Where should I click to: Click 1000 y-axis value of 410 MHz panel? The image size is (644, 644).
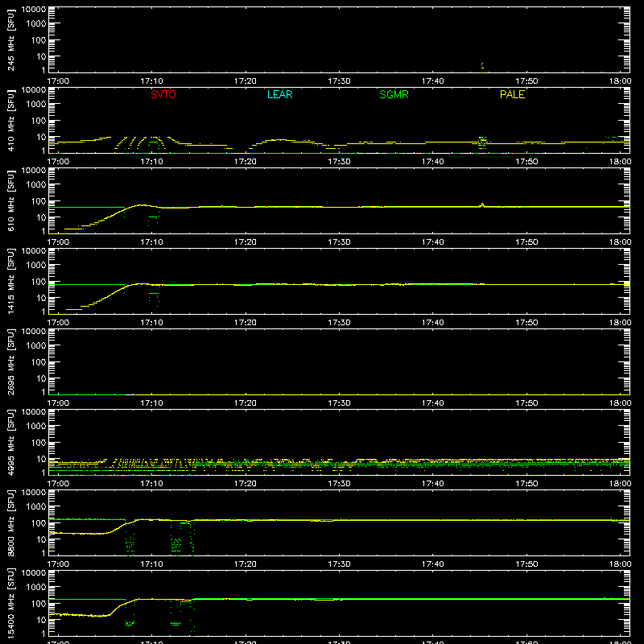click(x=36, y=105)
